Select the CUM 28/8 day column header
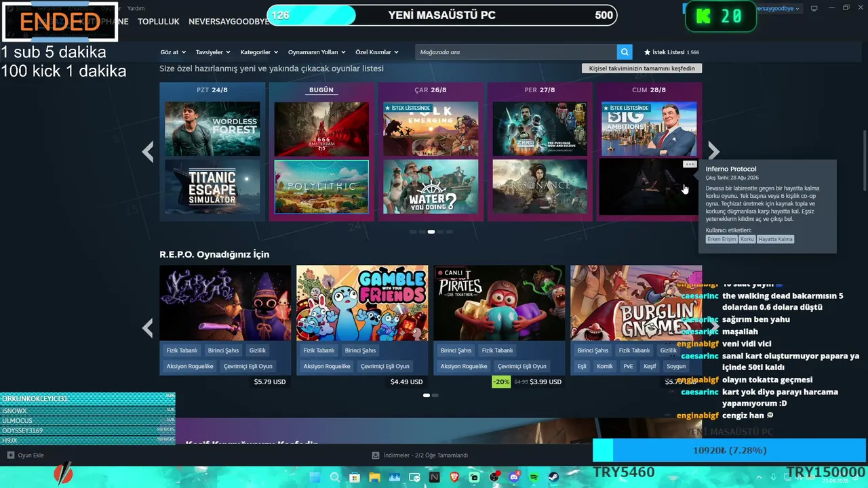Screen dimensions: 868x488 click(649, 90)
